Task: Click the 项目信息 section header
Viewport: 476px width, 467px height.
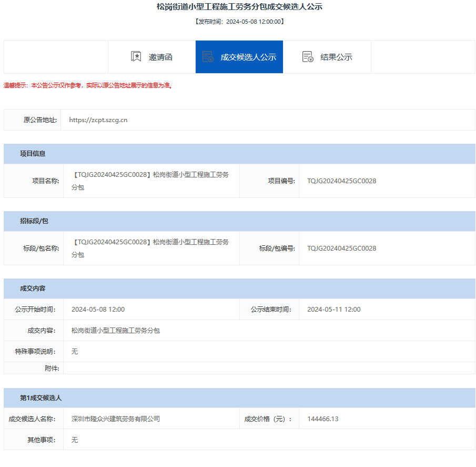Action: click(x=33, y=154)
